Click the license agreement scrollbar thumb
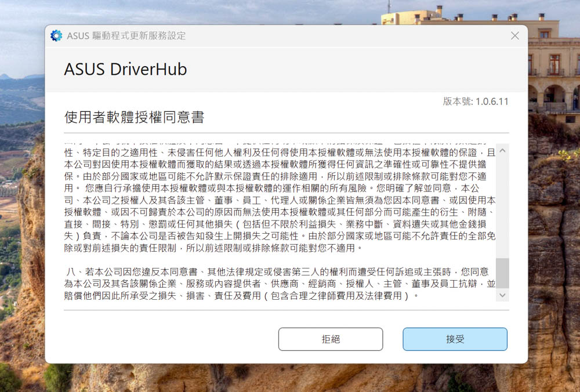 pyautogui.click(x=502, y=273)
